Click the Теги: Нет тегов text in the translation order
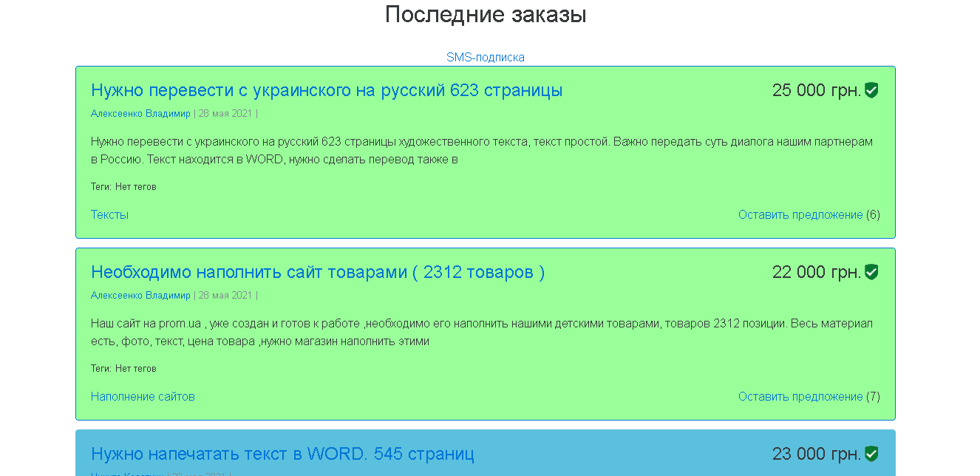 tap(123, 187)
